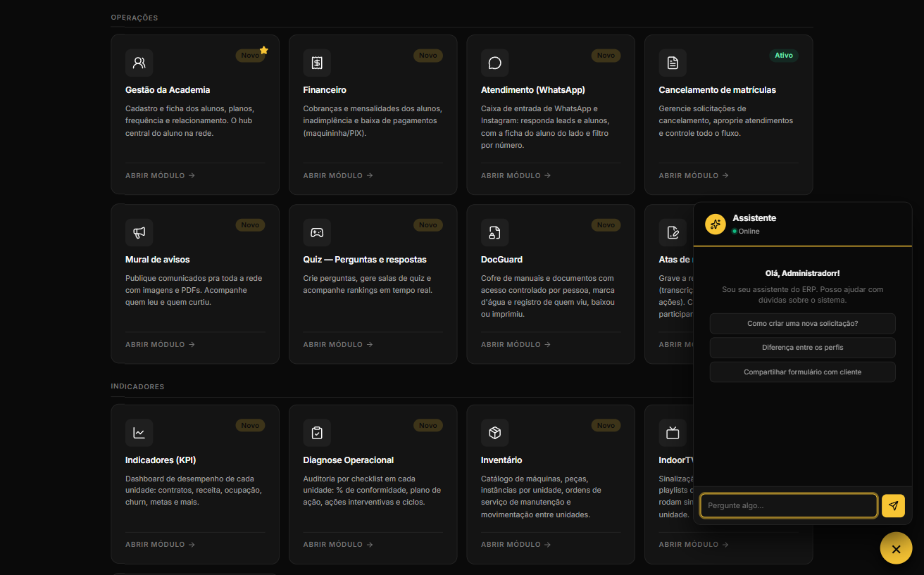Close the assistant with the round X button
The width and height of the screenshot is (924, 575).
(896, 548)
